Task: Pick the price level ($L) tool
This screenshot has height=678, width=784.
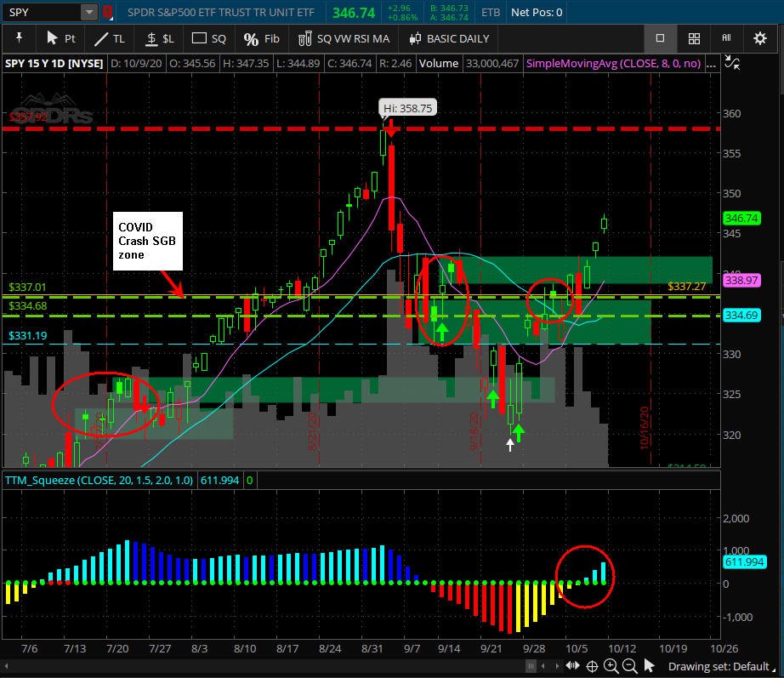Action: click(x=159, y=38)
